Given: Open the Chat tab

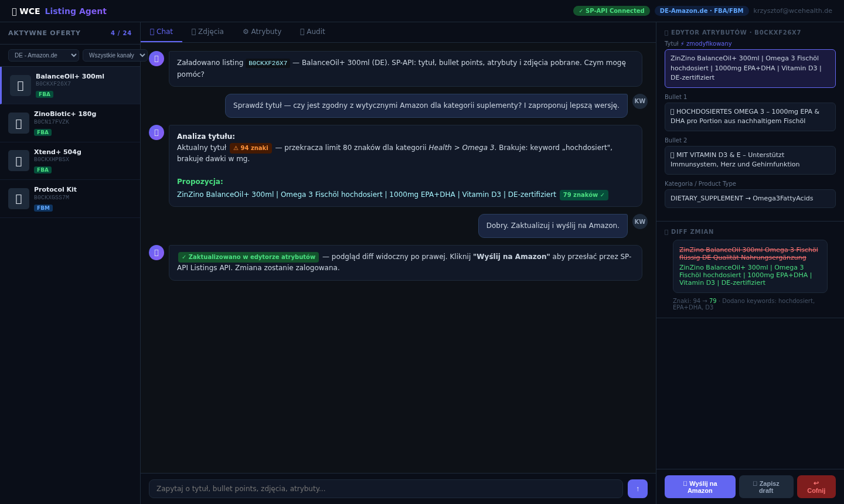Looking at the screenshot, I should pos(161,32).
